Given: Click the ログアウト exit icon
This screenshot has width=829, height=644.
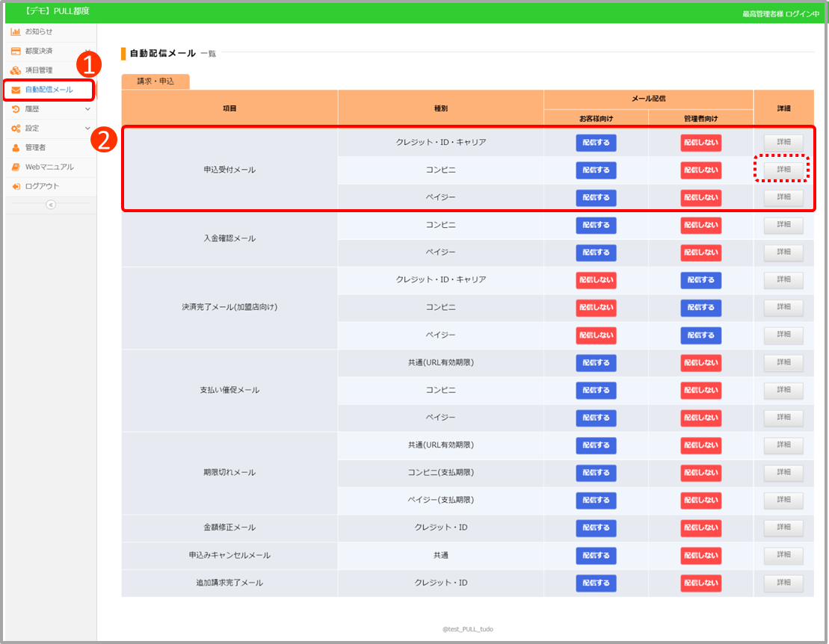Looking at the screenshot, I should (16, 186).
